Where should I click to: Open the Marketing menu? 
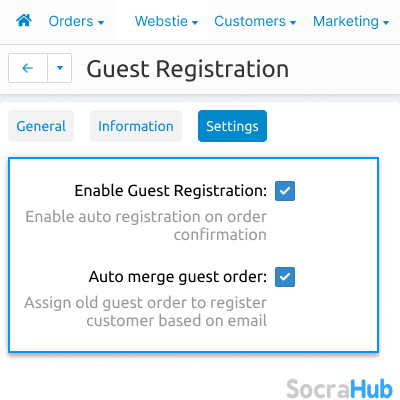tap(351, 22)
